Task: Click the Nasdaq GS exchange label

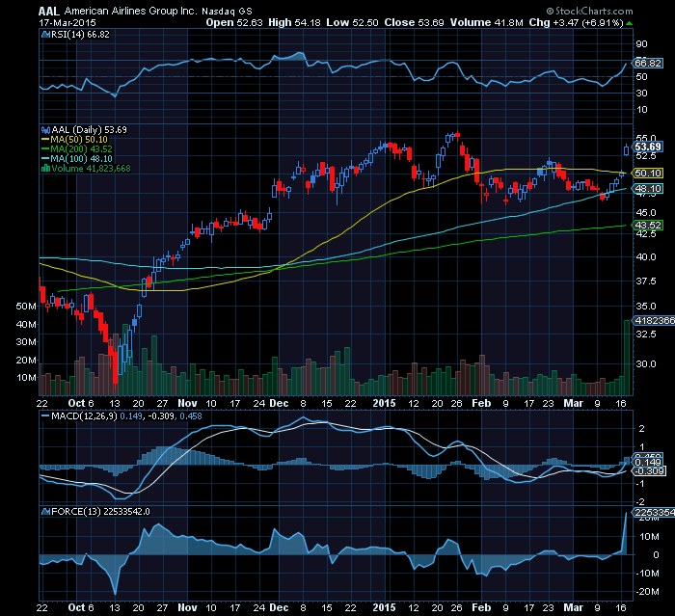Action: 227,12
